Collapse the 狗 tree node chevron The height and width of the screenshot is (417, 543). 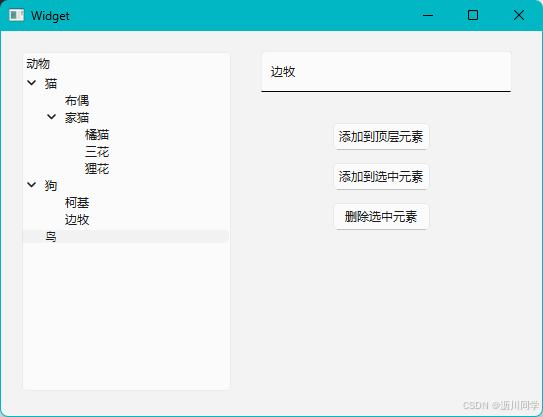coord(32,185)
